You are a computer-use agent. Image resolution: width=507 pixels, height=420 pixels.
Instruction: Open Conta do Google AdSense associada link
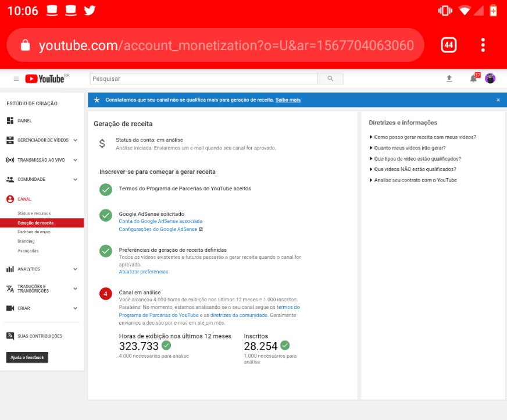(x=160, y=221)
